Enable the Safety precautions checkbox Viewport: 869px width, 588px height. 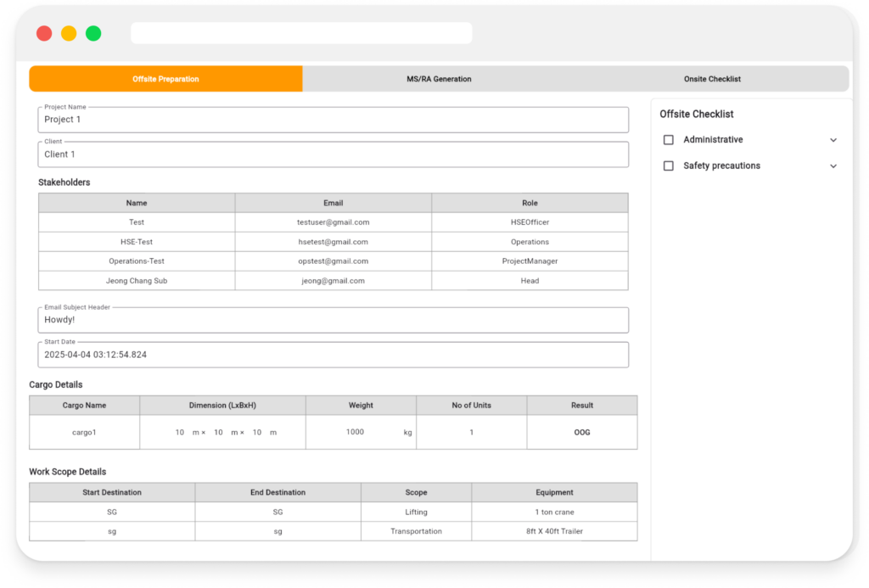[x=668, y=165]
